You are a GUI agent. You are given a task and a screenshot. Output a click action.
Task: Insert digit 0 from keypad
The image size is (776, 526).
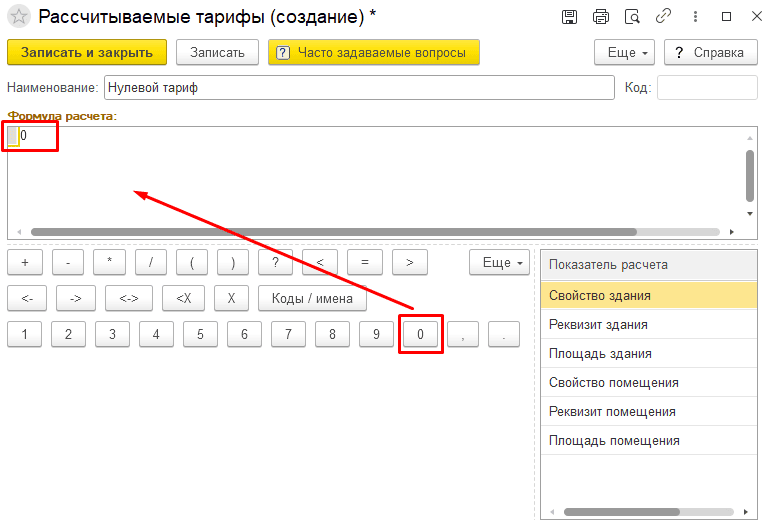[420, 335]
